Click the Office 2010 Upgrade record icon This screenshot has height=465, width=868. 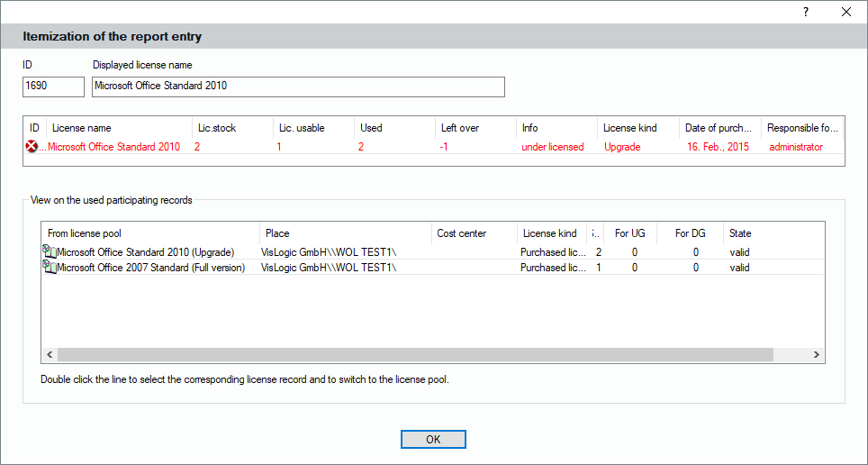pyautogui.click(x=50, y=252)
